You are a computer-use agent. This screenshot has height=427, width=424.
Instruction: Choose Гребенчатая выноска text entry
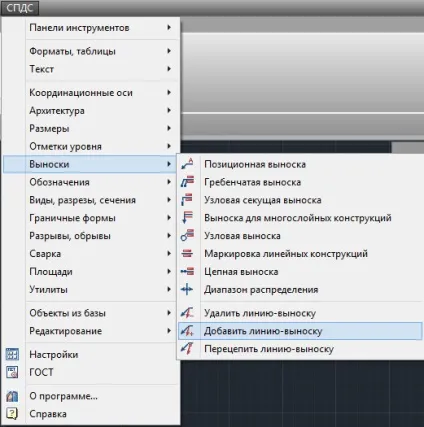tap(253, 182)
